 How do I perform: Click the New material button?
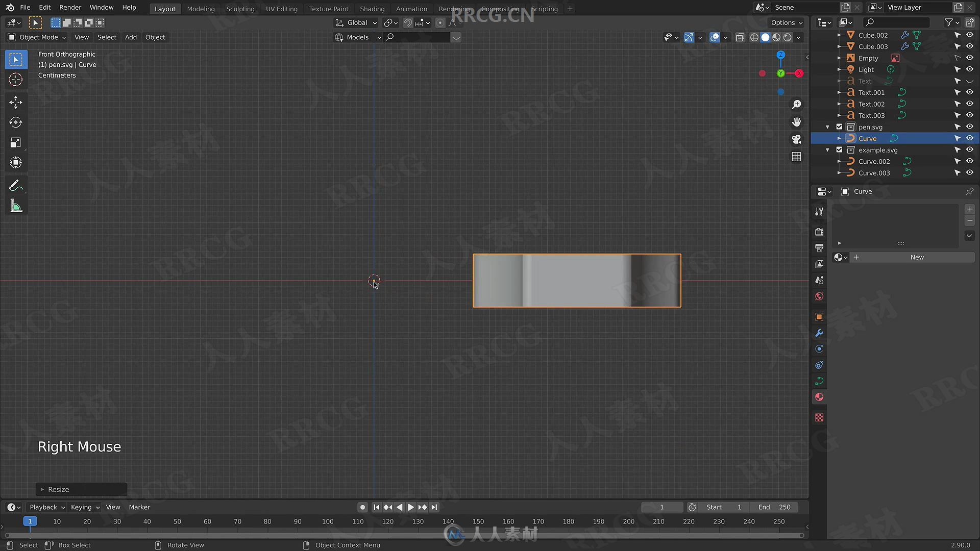point(917,257)
